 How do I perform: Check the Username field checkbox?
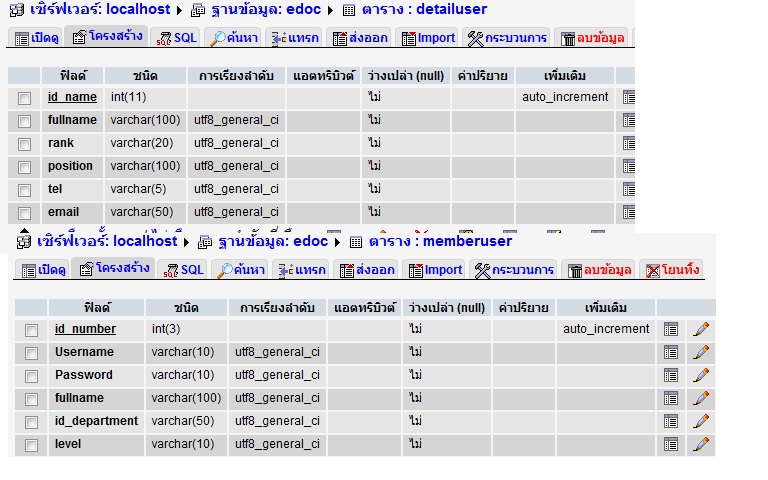[31, 354]
